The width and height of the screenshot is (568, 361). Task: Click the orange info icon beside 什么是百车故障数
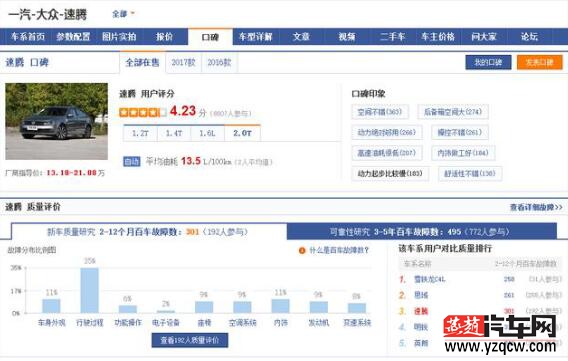tap(302, 251)
